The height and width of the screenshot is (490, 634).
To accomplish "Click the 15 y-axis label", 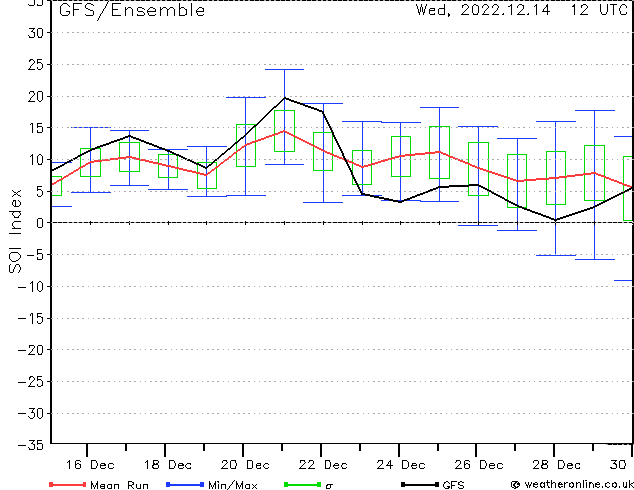I will [35, 128].
